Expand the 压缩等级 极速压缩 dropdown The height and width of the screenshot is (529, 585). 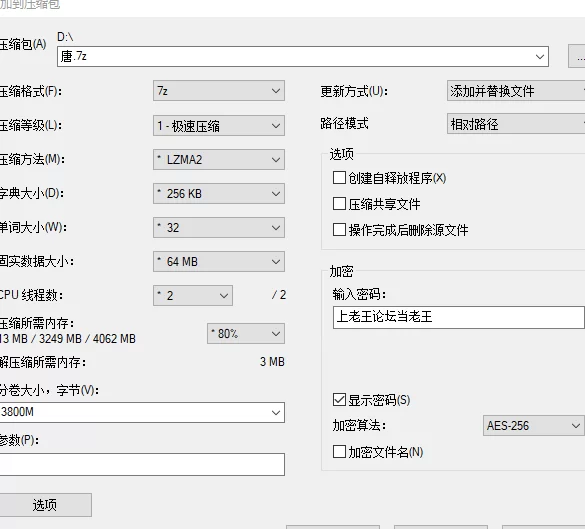coord(219,125)
